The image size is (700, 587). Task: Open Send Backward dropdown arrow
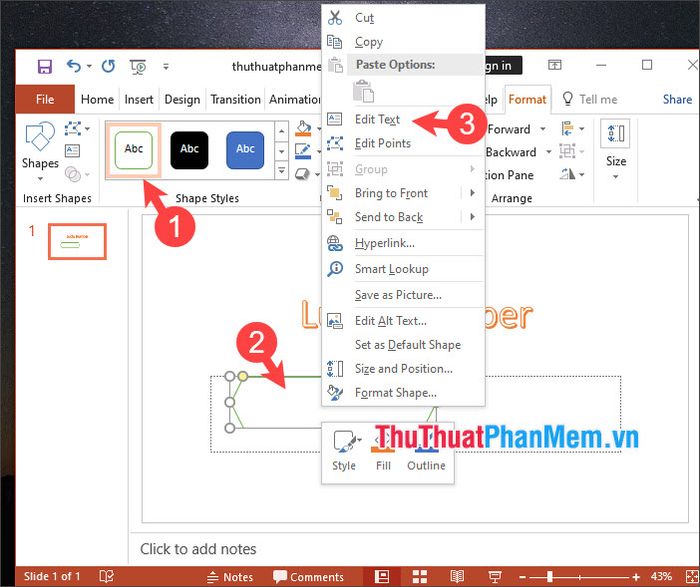tap(549, 152)
